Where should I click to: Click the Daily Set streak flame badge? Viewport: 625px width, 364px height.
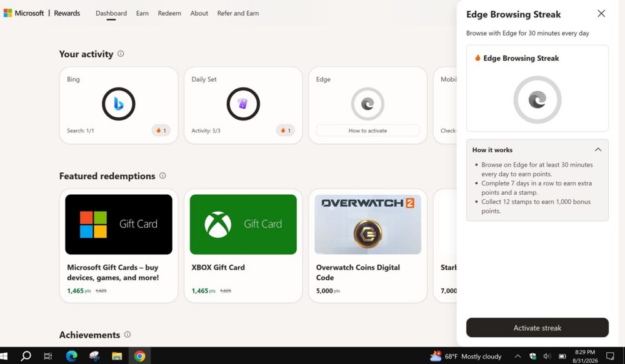point(286,130)
